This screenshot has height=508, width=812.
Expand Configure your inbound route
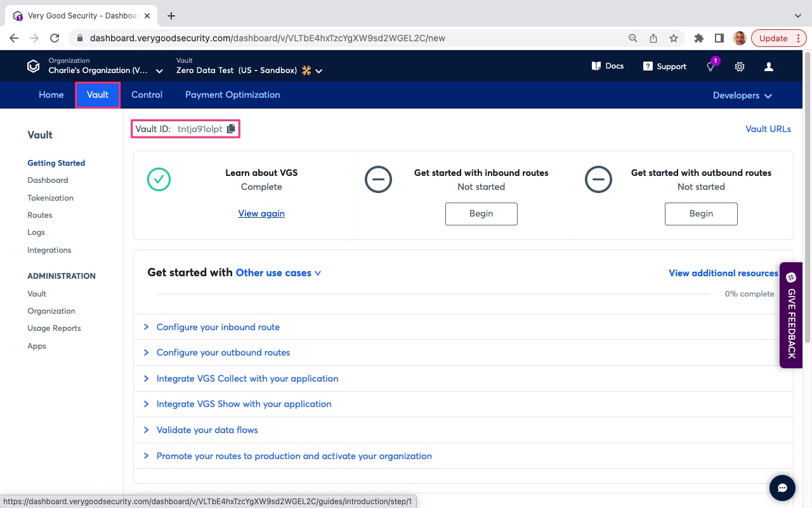(x=463, y=327)
